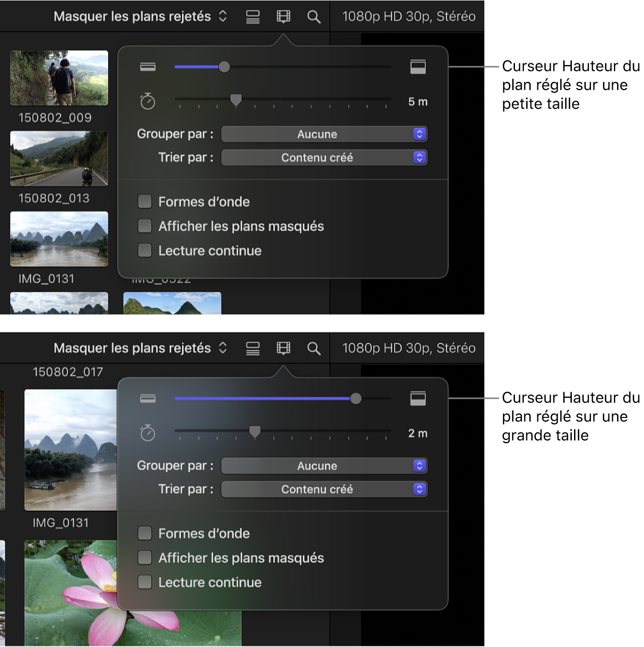Toggle the Lecture continue checkbox in the upper popover
Viewport: 644px width, 647px height.
point(145,251)
